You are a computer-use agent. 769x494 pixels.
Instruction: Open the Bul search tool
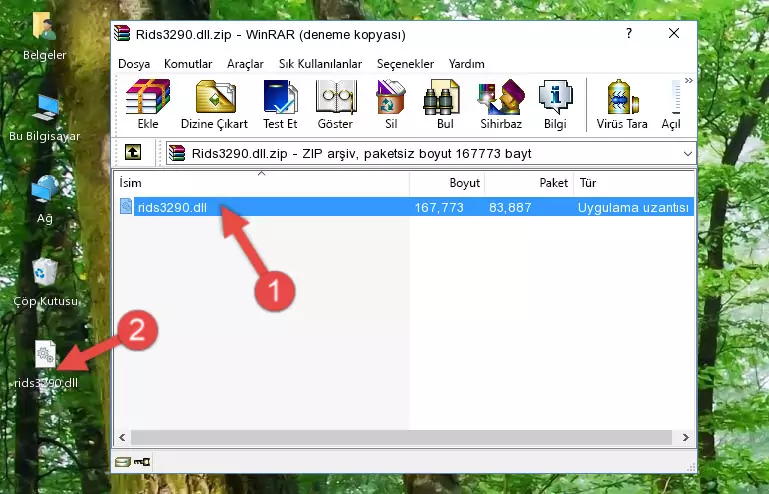(x=444, y=104)
